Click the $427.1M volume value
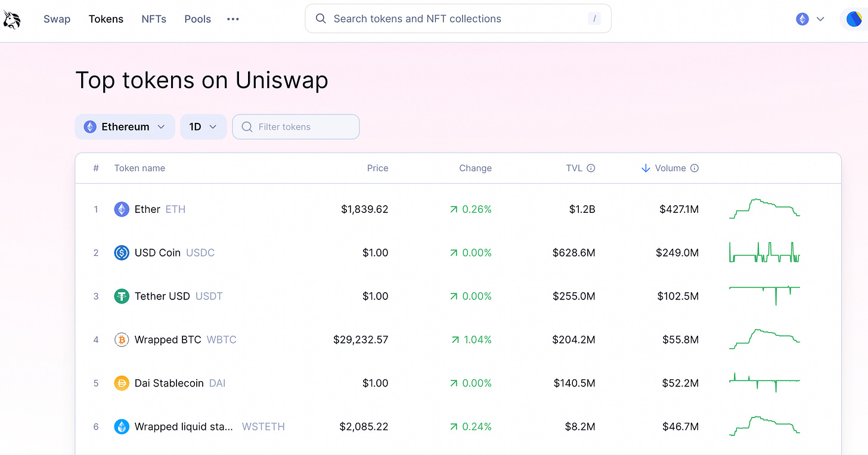868x455 pixels. pos(679,209)
